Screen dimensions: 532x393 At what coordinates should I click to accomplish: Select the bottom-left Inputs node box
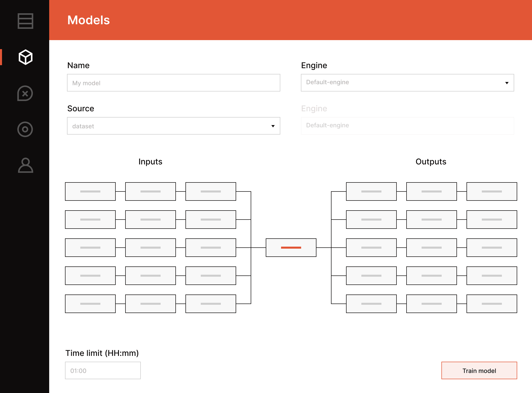(x=90, y=304)
